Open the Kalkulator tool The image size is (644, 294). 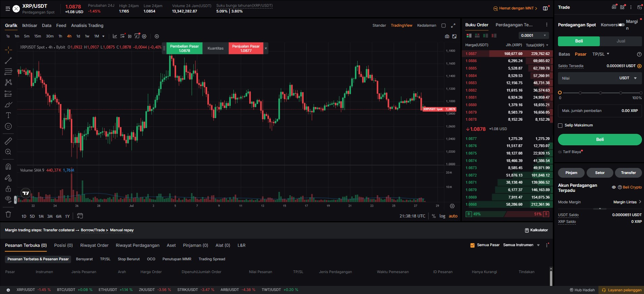pos(536,230)
